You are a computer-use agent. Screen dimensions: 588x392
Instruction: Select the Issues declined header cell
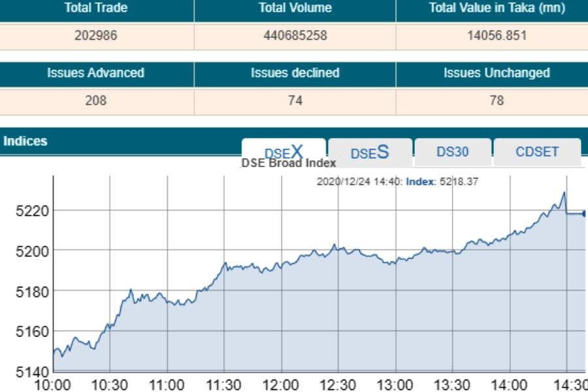[295, 73]
